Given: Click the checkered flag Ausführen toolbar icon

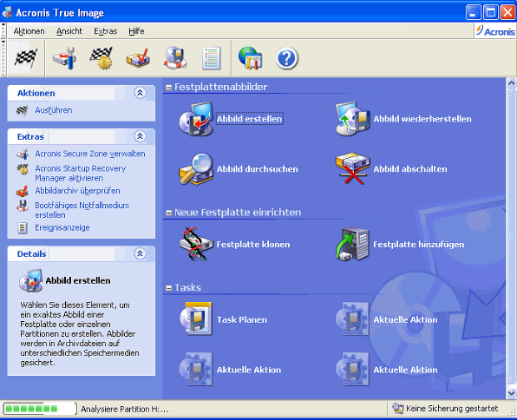Looking at the screenshot, I should (26, 58).
